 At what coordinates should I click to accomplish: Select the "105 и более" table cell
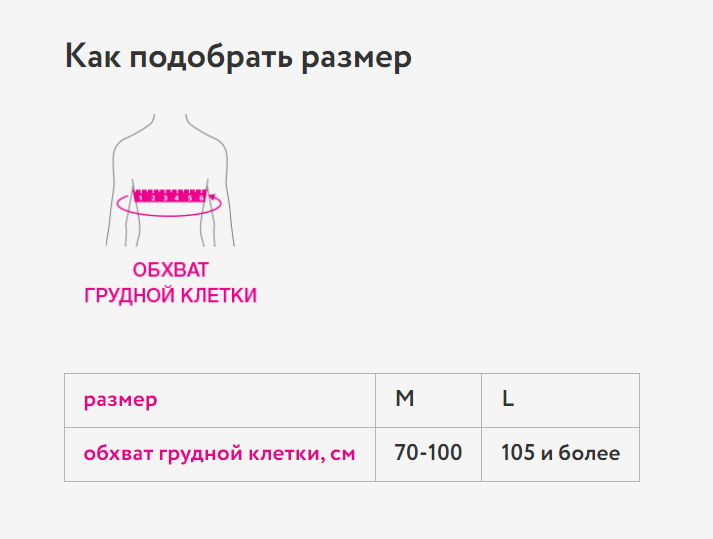click(x=560, y=454)
